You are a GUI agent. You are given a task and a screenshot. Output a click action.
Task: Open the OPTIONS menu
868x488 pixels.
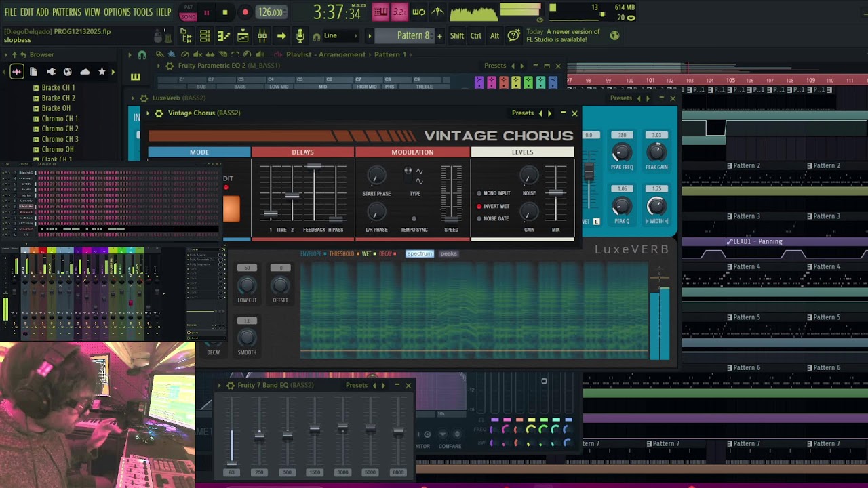click(117, 12)
